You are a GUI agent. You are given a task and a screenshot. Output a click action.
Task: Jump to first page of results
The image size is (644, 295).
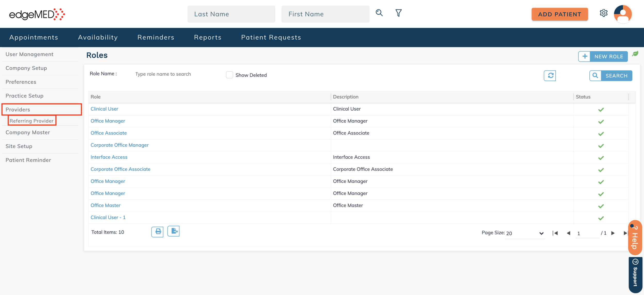(x=555, y=233)
